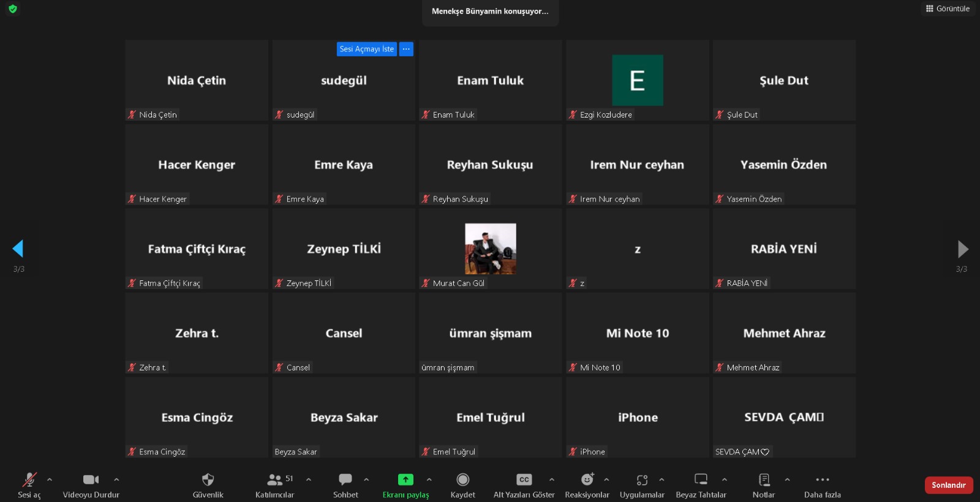Open the Daha fazla more menu

(822, 480)
